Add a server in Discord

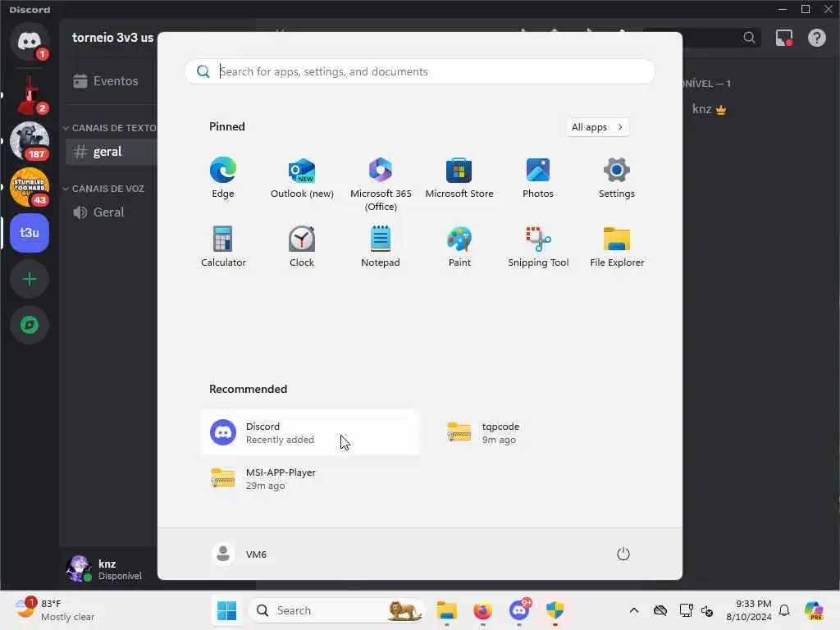30,279
